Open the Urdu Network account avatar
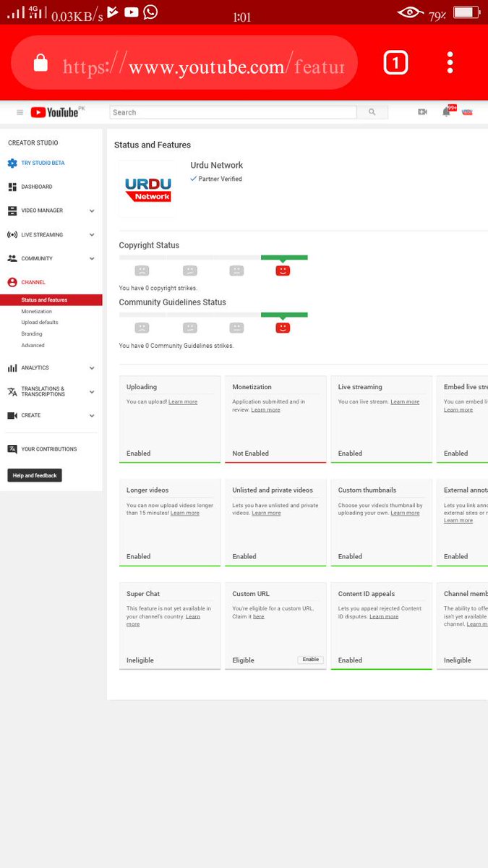The width and height of the screenshot is (488, 868). click(x=467, y=112)
